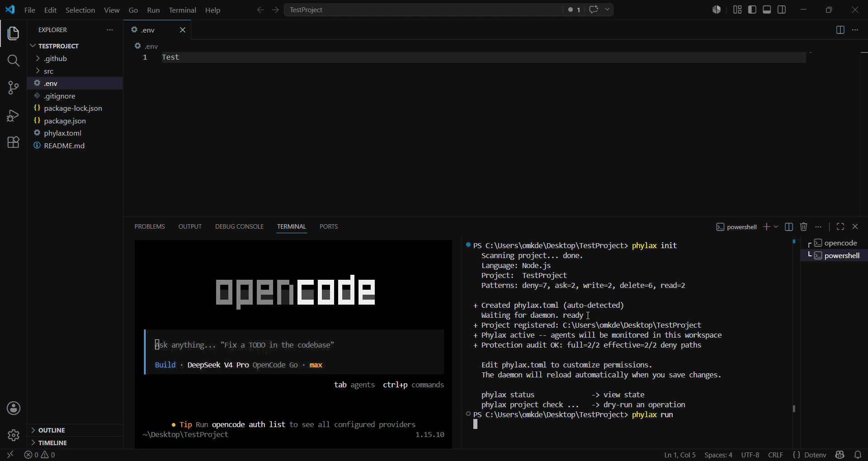Open notifications bell
Viewport: 868px width, 461px height.
(x=858, y=455)
